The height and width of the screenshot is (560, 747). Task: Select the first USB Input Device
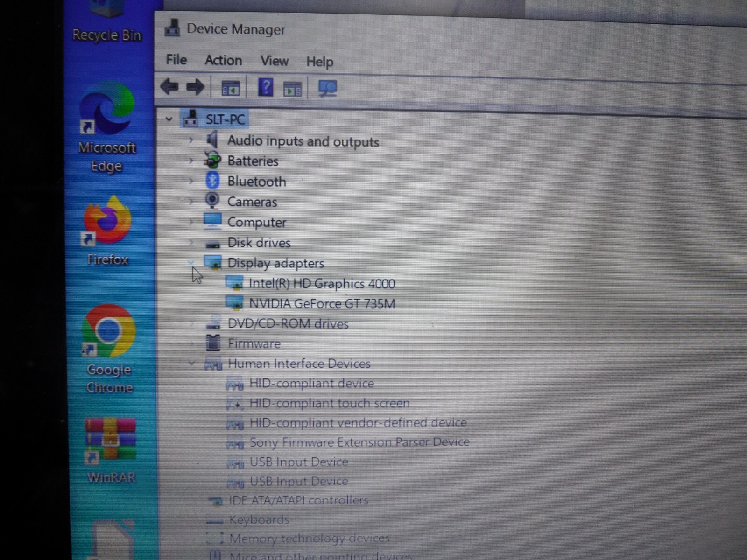[x=299, y=462]
